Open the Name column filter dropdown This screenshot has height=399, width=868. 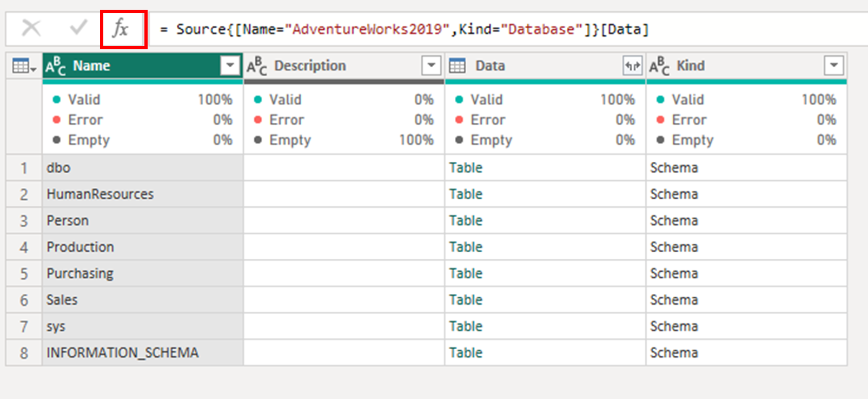230,66
